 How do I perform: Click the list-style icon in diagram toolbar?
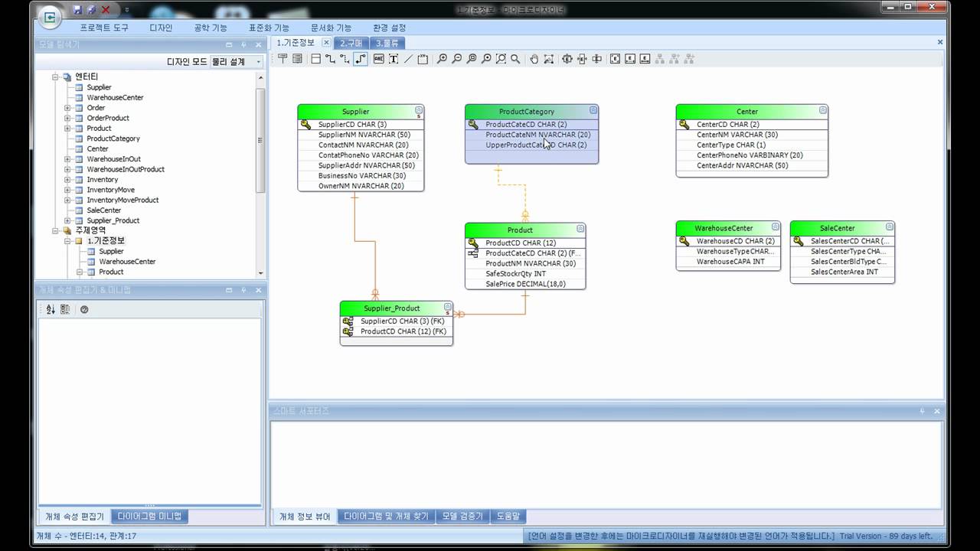click(297, 59)
